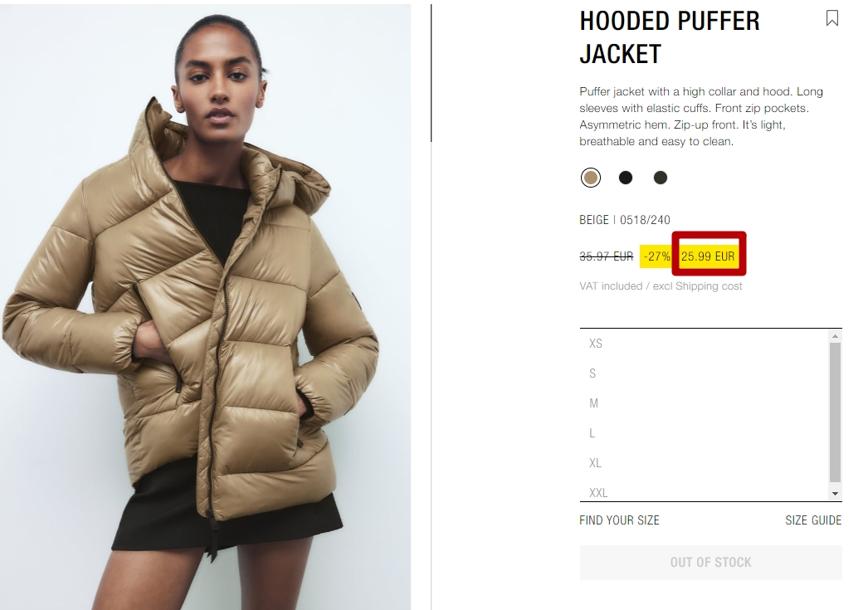Click the size list scrollbar thumb
Image resolution: width=868 pixels, height=610 pixels.
[835, 412]
